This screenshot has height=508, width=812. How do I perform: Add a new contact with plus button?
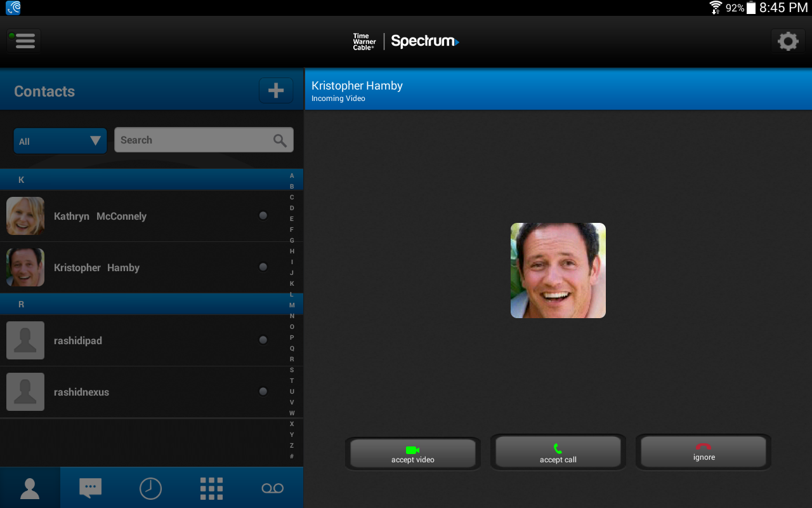(276, 91)
